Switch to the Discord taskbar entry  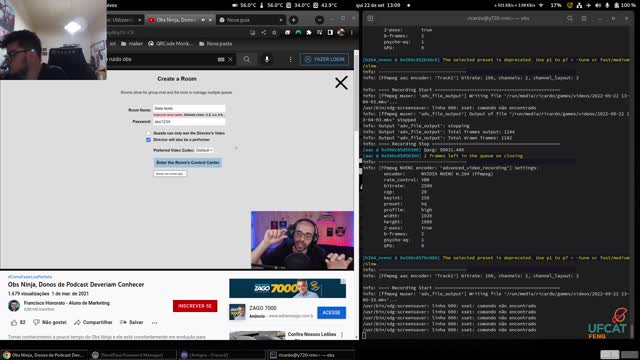point(221,355)
